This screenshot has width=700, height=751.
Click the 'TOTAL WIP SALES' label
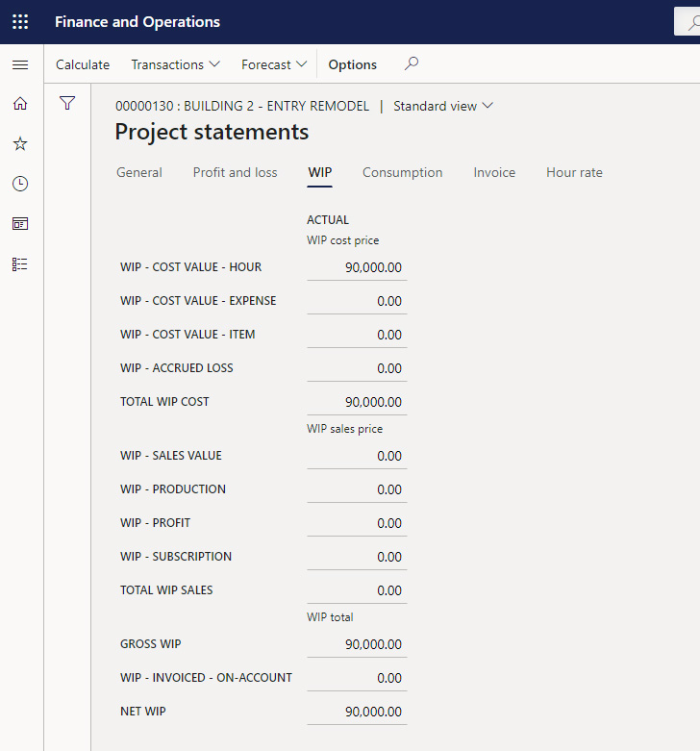pos(166,590)
